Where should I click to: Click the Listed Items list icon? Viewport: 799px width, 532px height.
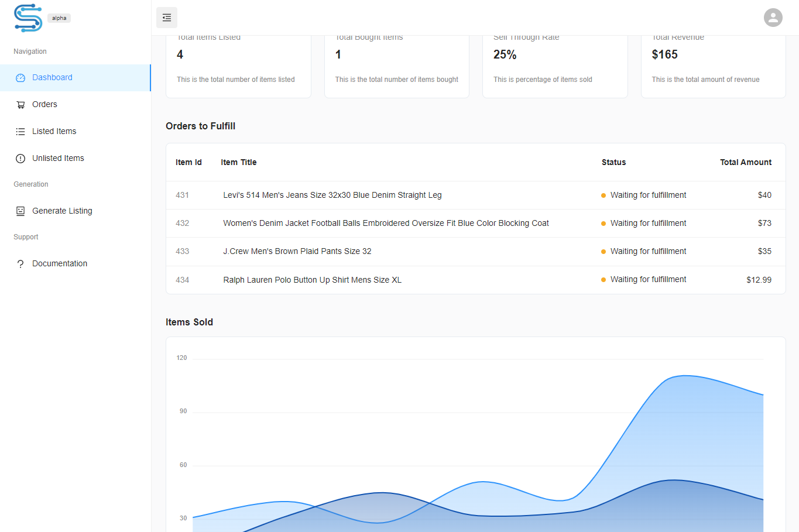(20, 132)
